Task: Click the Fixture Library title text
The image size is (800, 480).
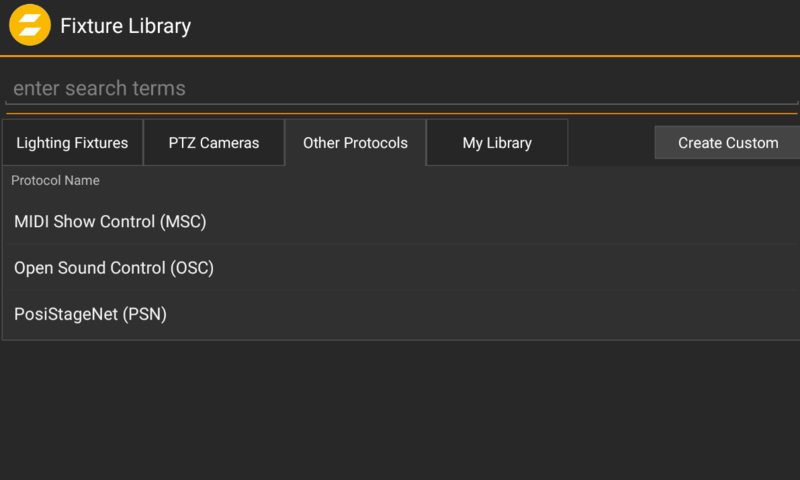Action: 126,26
